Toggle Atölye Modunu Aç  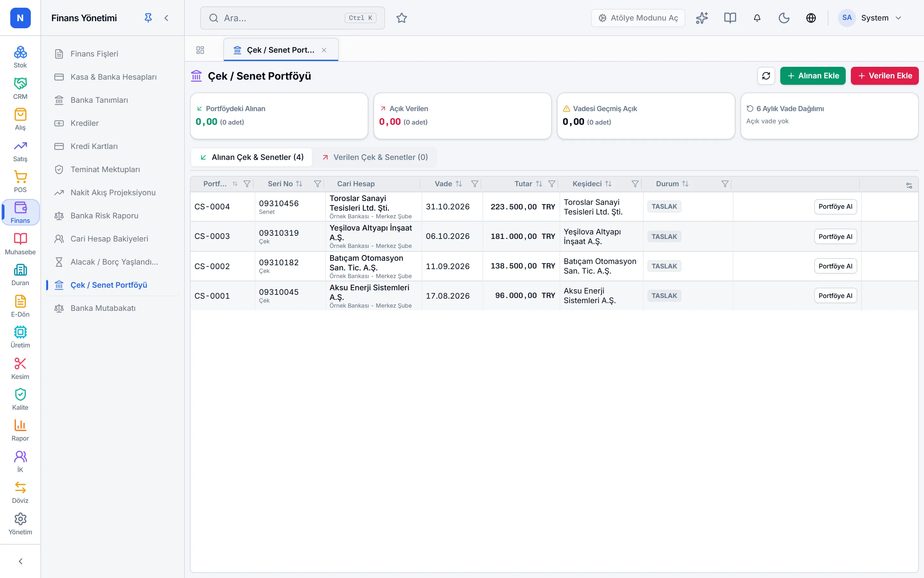tap(638, 18)
